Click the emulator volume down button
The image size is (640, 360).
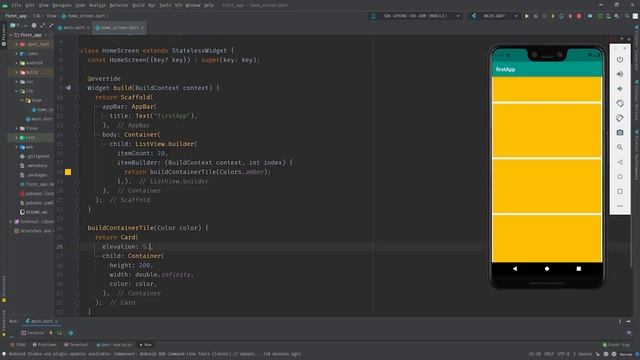point(620,89)
